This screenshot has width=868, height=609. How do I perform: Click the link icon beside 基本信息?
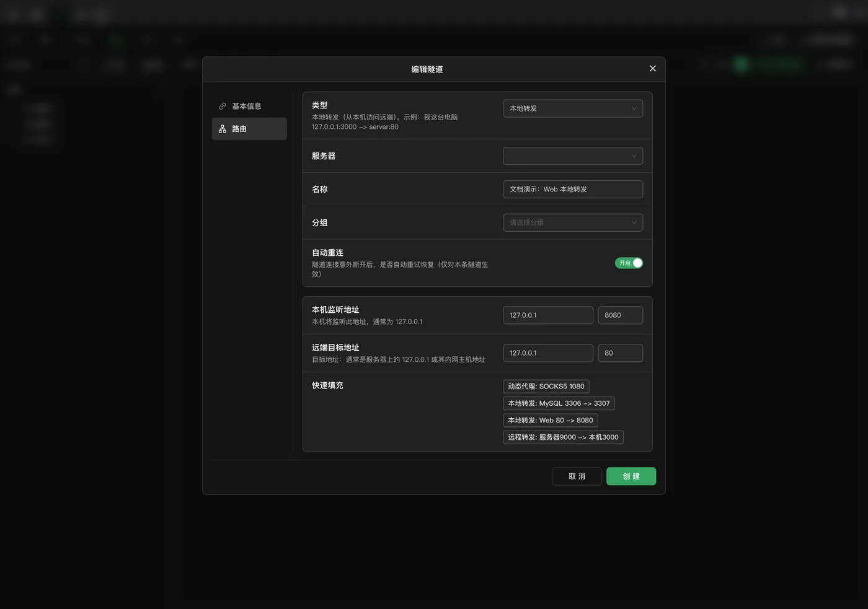click(x=223, y=107)
